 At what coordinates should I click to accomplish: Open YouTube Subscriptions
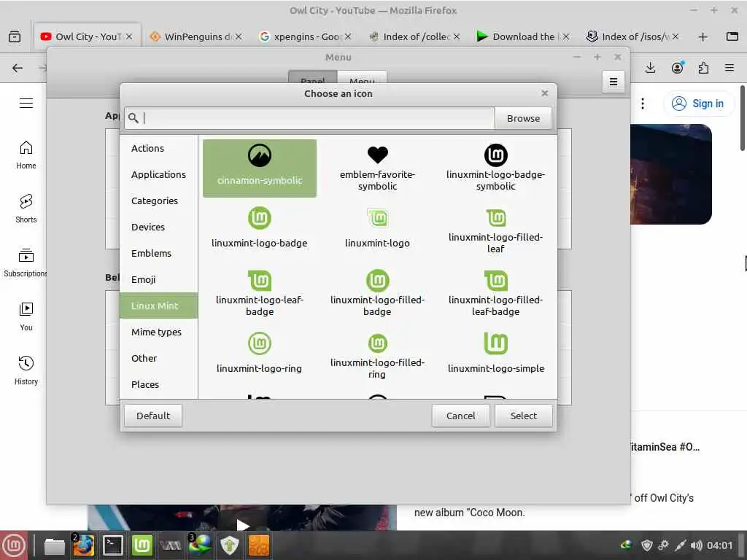pyautogui.click(x=26, y=262)
